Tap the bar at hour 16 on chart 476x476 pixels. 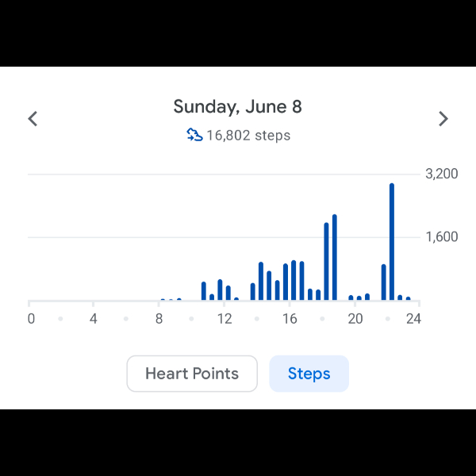tap(294, 280)
